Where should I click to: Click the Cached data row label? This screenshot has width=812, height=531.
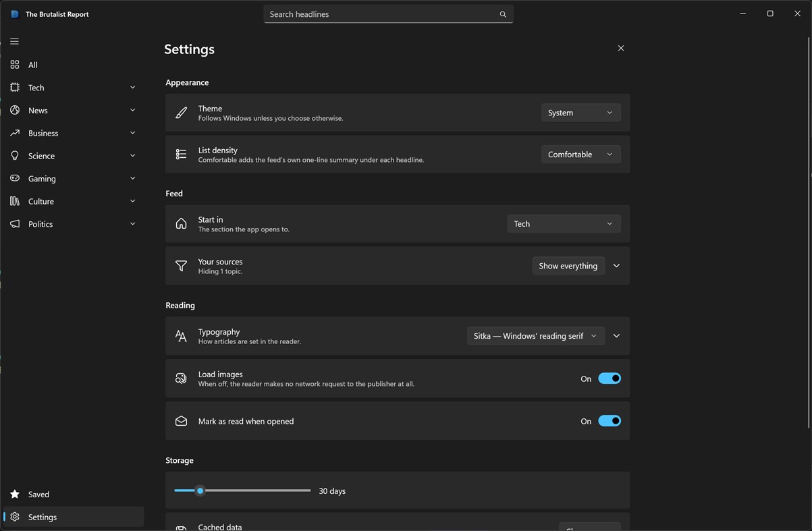click(220, 527)
